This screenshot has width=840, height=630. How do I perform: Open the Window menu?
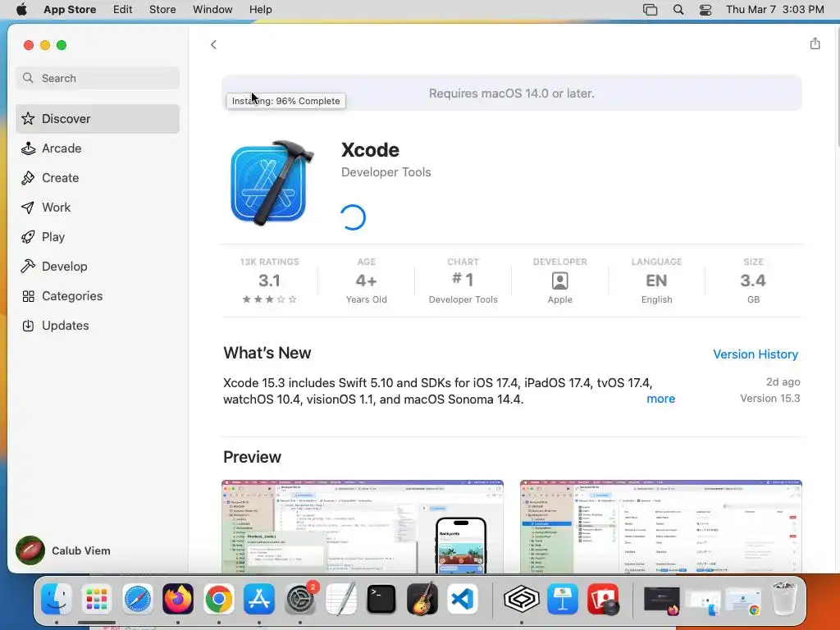click(212, 10)
